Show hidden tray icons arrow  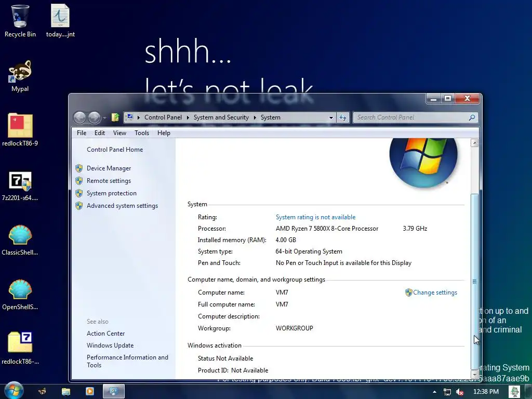434,392
